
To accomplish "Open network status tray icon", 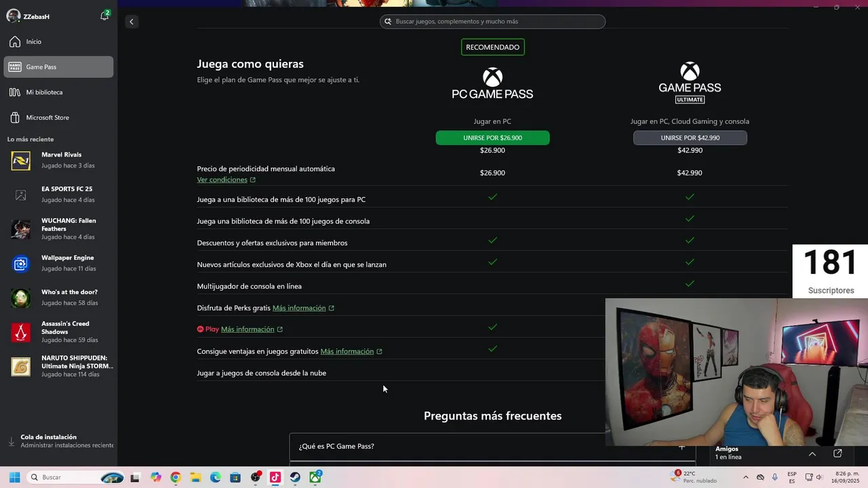I will point(808,477).
